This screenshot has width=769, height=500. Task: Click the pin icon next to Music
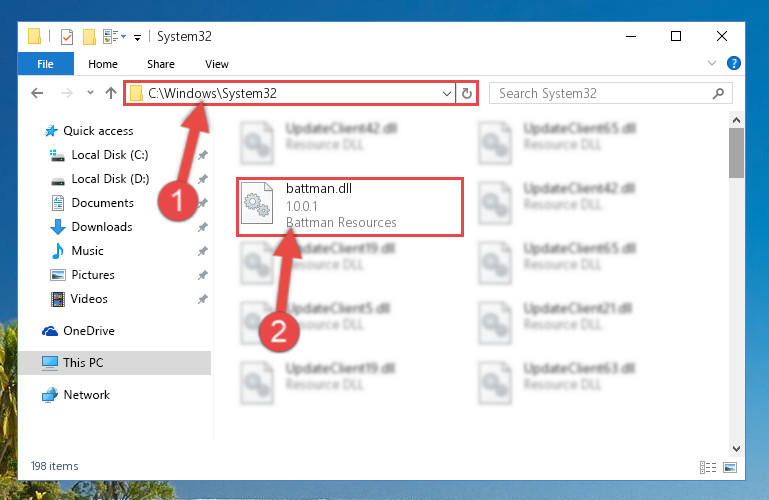point(202,251)
